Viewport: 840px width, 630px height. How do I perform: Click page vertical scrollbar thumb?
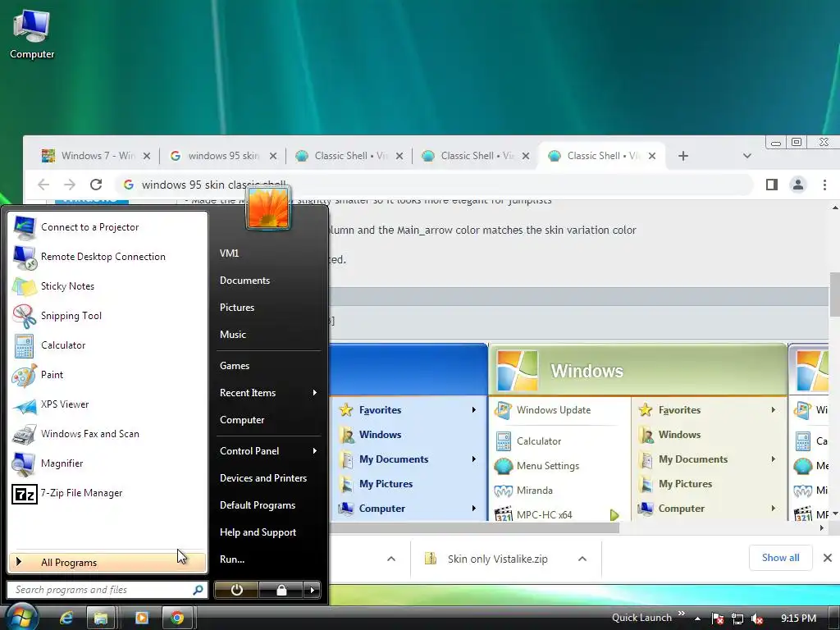click(834, 294)
